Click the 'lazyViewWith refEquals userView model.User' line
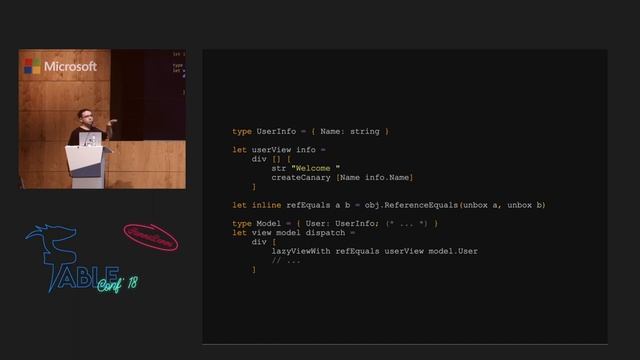Viewport: 640px width, 360px height. pyautogui.click(x=374, y=251)
